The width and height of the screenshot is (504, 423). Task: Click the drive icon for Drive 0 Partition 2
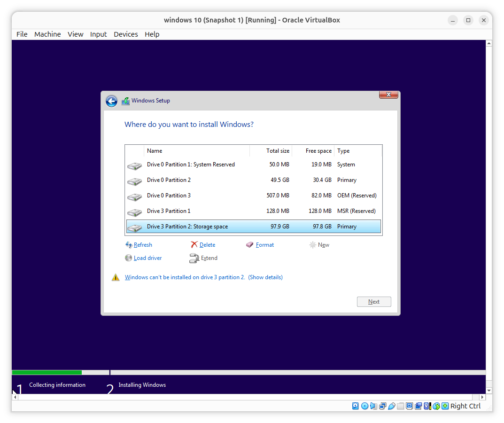coord(134,181)
